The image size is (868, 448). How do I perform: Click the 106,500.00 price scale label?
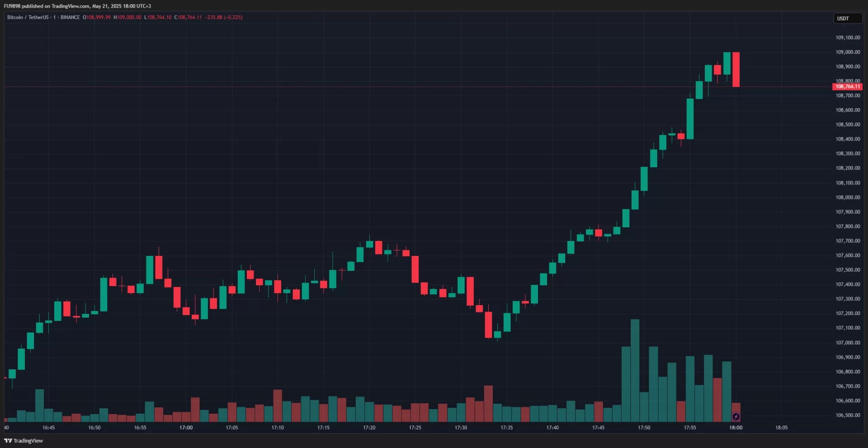[847, 415]
